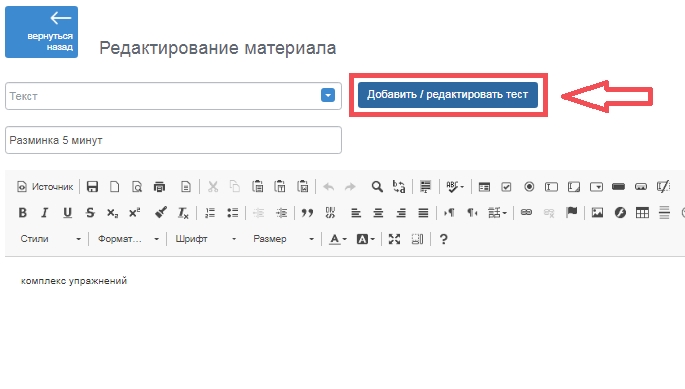Insert a Textarea form element
Viewport: 685px width, 389px height.
[574, 187]
